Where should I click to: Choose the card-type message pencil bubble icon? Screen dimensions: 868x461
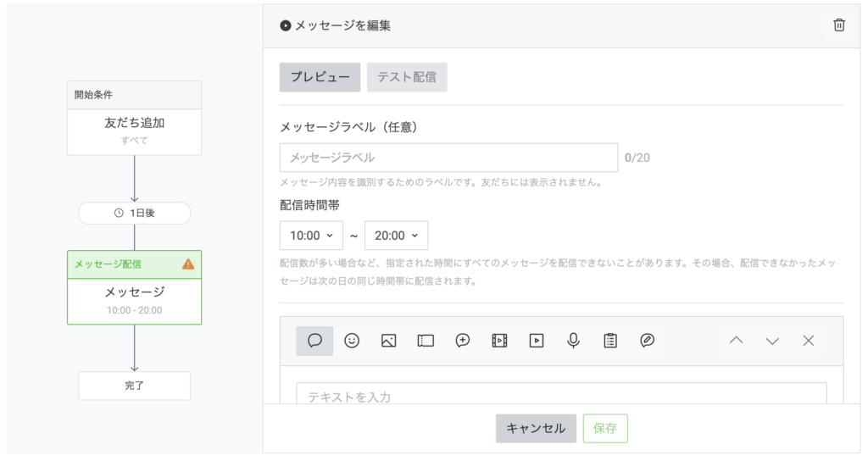tap(647, 341)
